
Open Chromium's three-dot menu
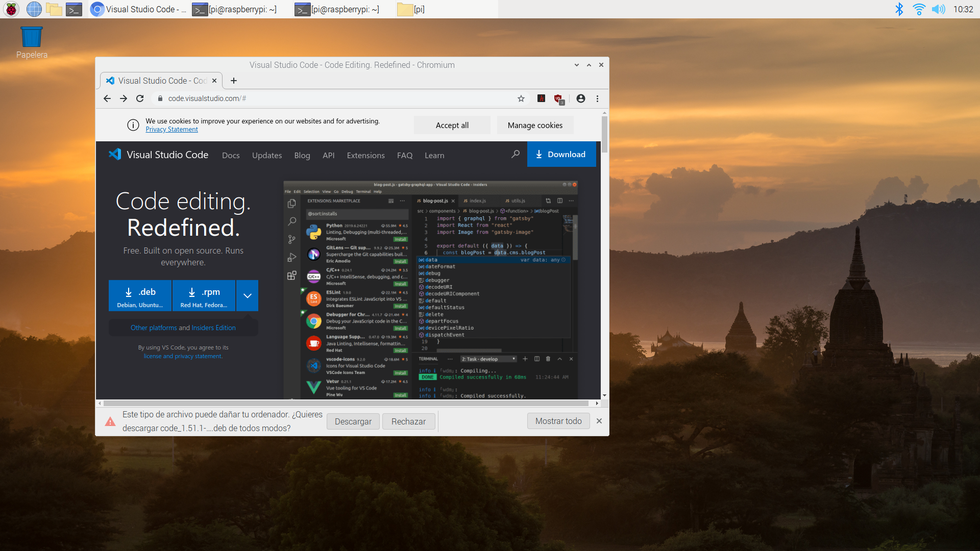[597, 98]
